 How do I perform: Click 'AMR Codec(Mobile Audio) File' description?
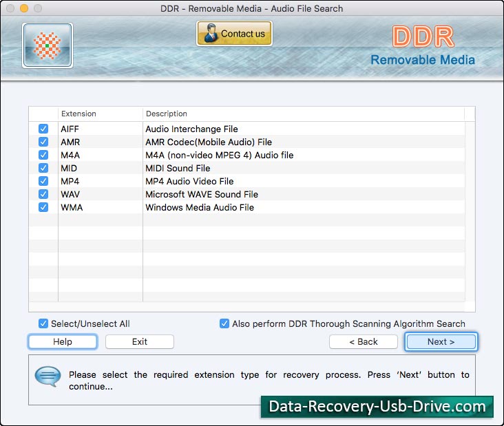209,142
